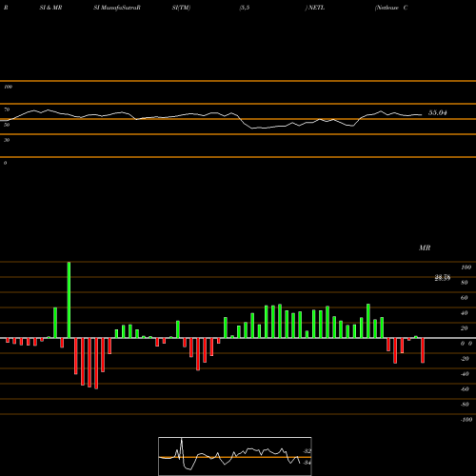Click the MR axis label -80

coord(465,405)
